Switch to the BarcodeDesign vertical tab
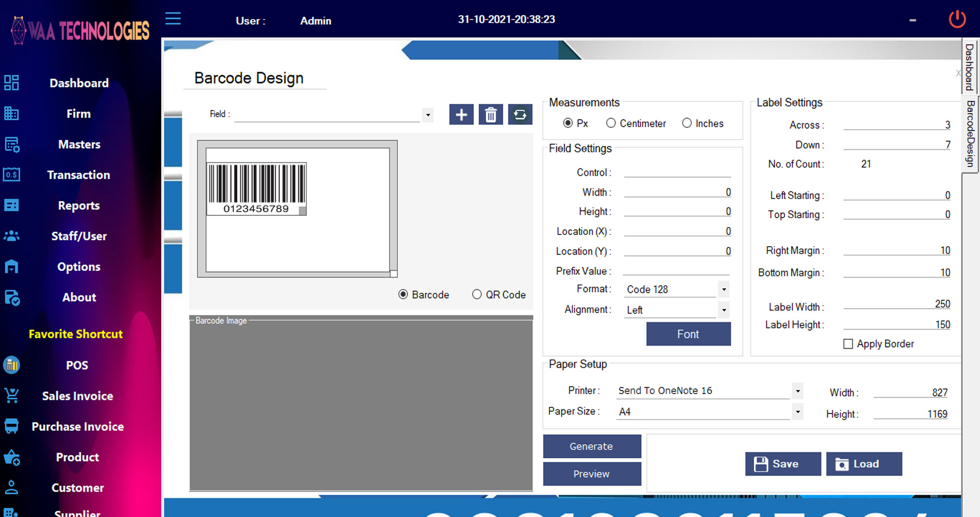980x517 pixels. point(970,134)
